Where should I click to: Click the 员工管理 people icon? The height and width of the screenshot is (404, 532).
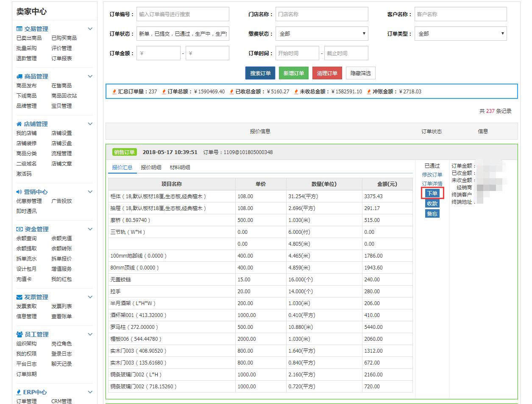click(x=19, y=334)
